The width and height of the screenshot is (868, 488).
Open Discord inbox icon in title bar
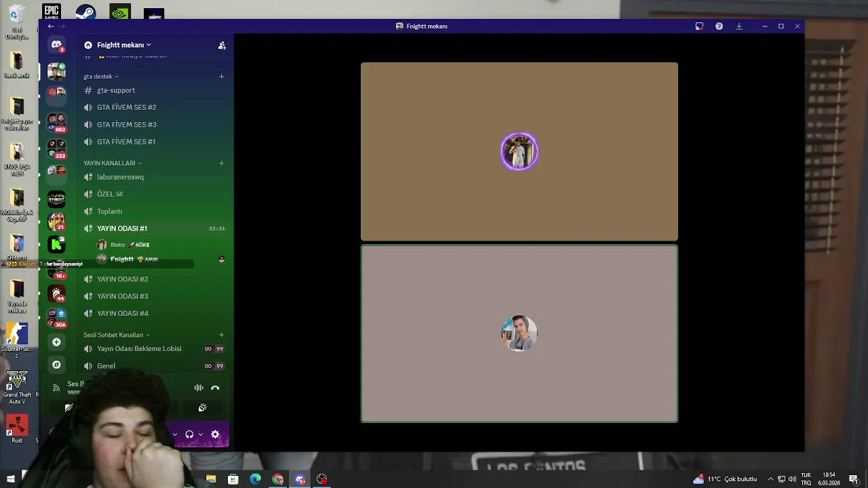[x=699, y=26]
